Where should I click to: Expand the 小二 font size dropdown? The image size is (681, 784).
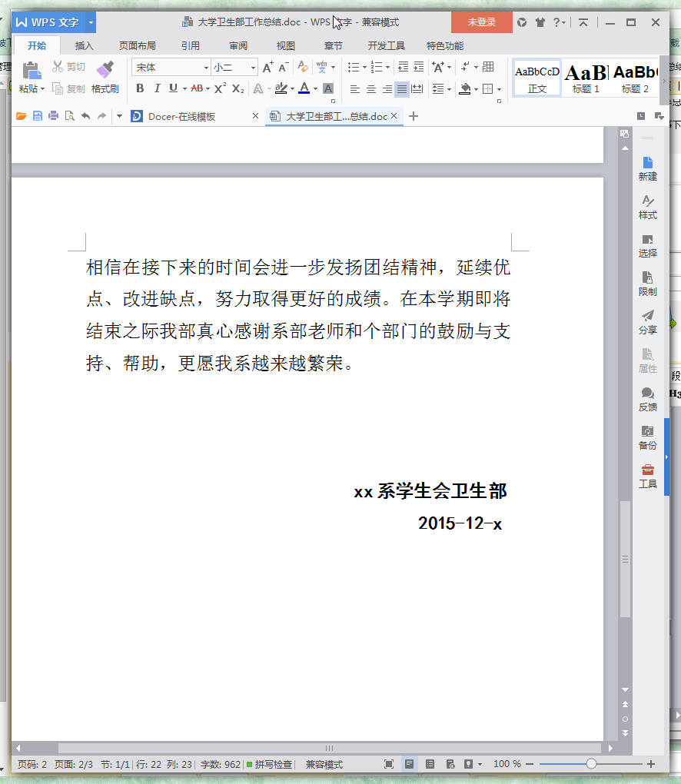click(x=254, y=68)
